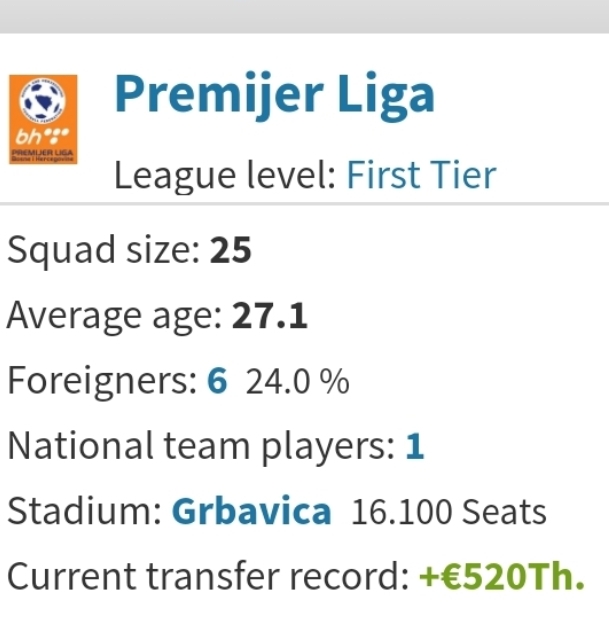View the 1 national team player
Viewport: 609px width, 625px height.
pos(415,446)
